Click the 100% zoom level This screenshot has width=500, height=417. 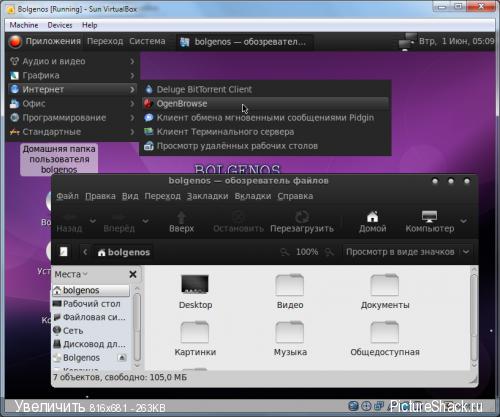307,252
